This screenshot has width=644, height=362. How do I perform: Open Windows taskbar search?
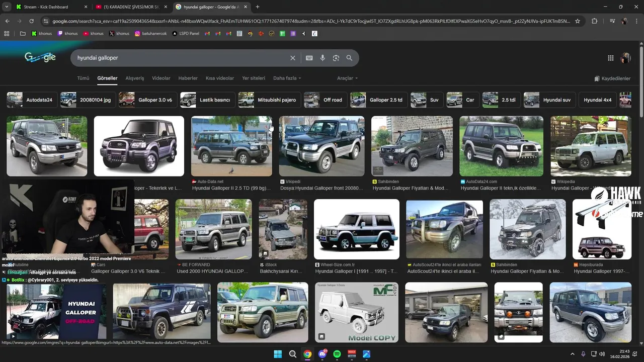[293, 354]
